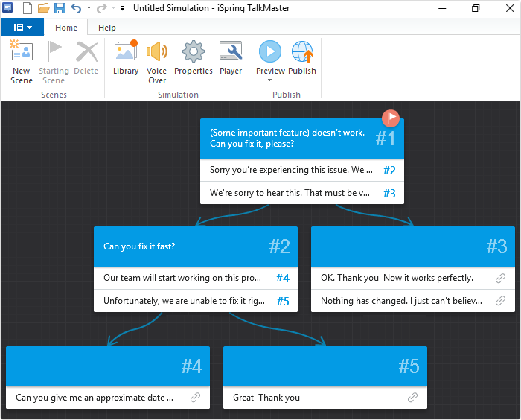Undo the last action

(x=76, y=8)
